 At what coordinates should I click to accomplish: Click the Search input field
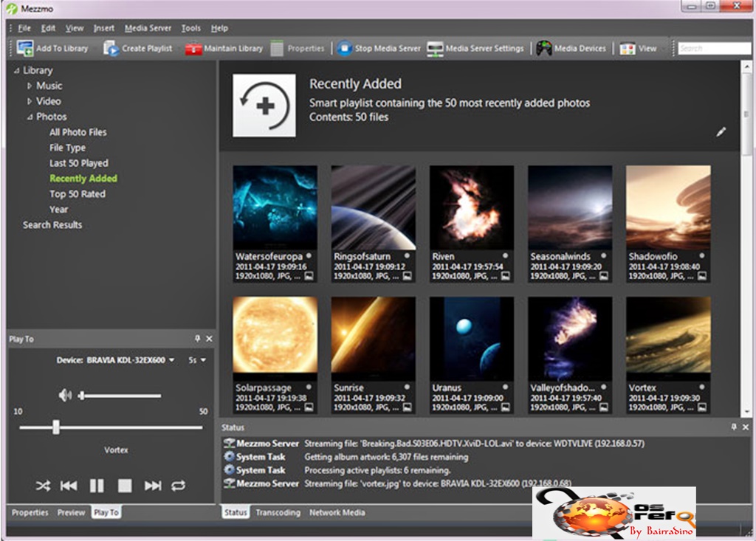(x=715, y=48)
